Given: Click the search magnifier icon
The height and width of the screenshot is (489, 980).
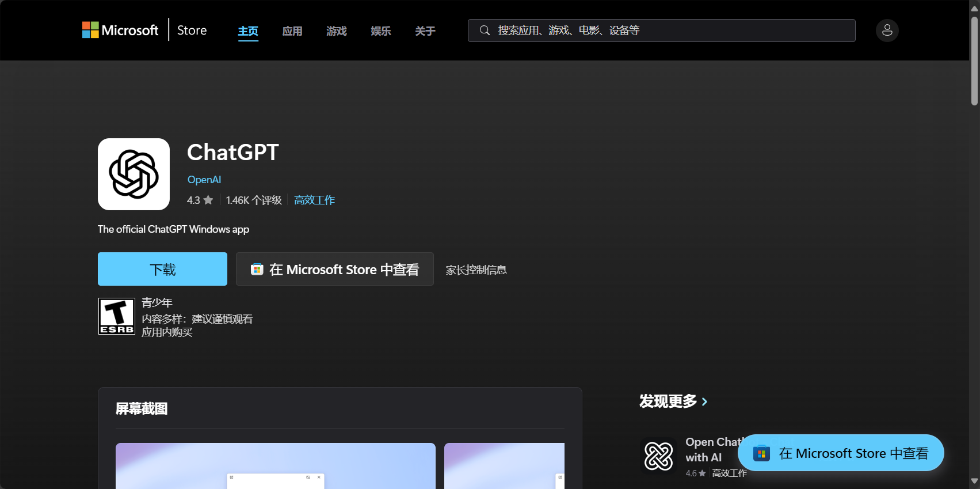Looking at the screenshot, I should (x=485, y=30).
